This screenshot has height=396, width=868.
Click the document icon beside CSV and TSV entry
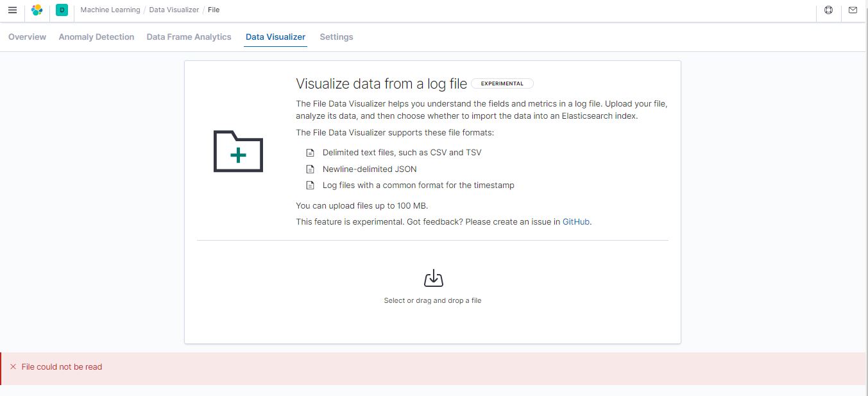(311, 152)
